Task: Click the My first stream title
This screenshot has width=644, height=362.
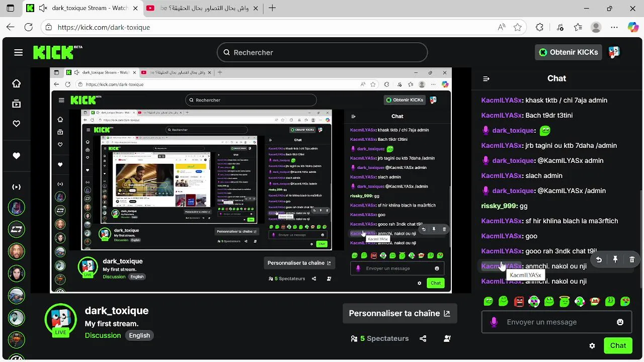Action: point(112,324)
